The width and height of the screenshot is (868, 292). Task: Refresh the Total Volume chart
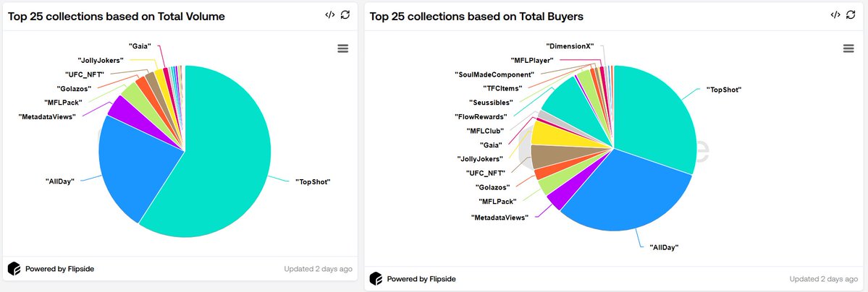pyautogui.click(x=345, y=15)
